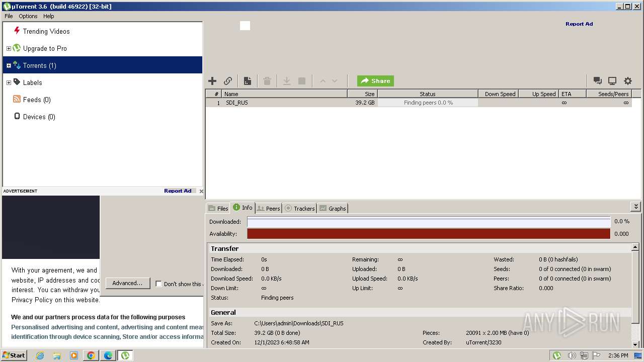This screenshot has width=644, height=362.
Task: Click the Add Torrent plus icon
Action: tap(212, 81)
